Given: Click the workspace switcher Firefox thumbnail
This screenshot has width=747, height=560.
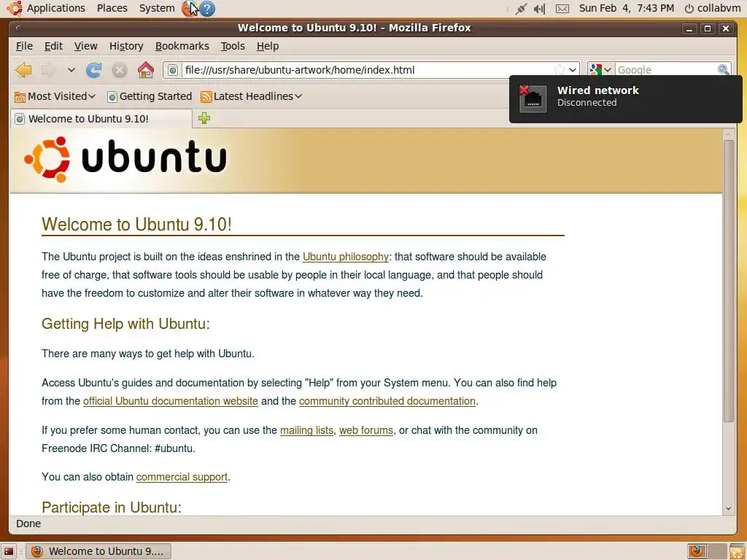Looking at the screenshot, I should (697, 551).
